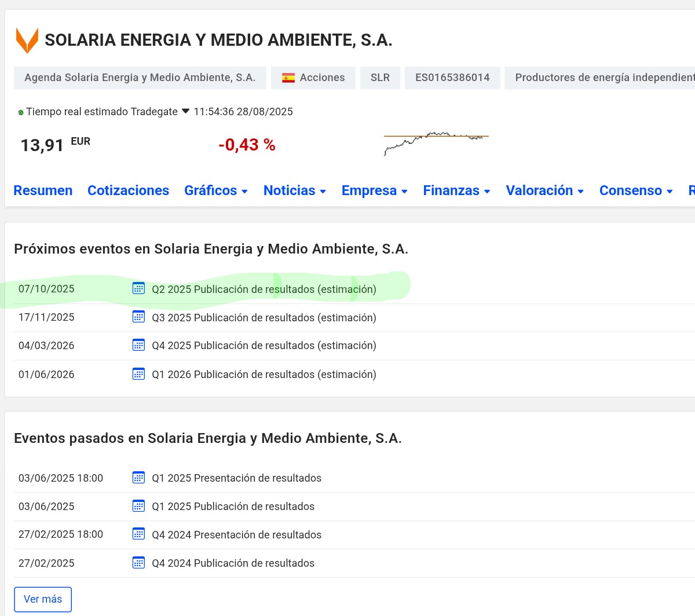
Task: Click calendar icon for Q4 2024 Publicación
Action: pyautogui.click(x=138, y=563)
